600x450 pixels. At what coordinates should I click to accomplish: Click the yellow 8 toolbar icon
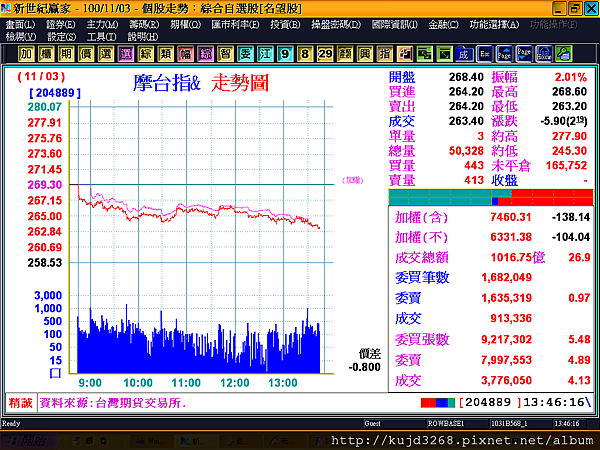pyautogui.click(x=305, y=54)
